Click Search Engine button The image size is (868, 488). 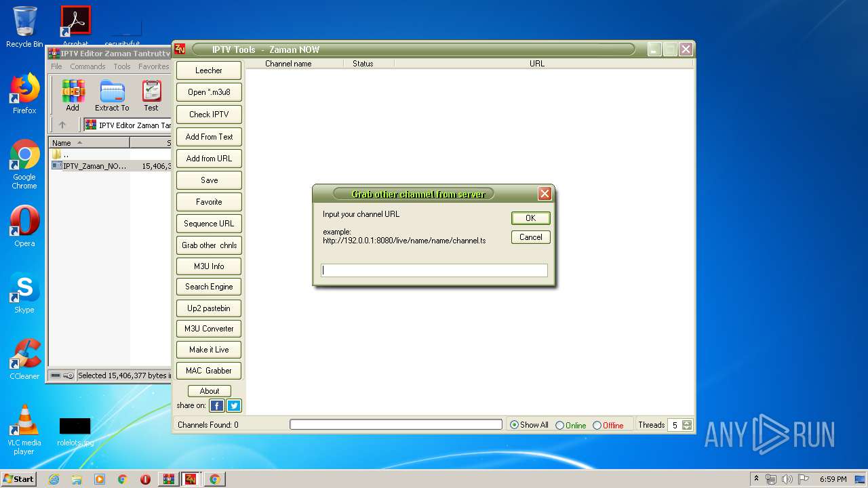point(209,287)
